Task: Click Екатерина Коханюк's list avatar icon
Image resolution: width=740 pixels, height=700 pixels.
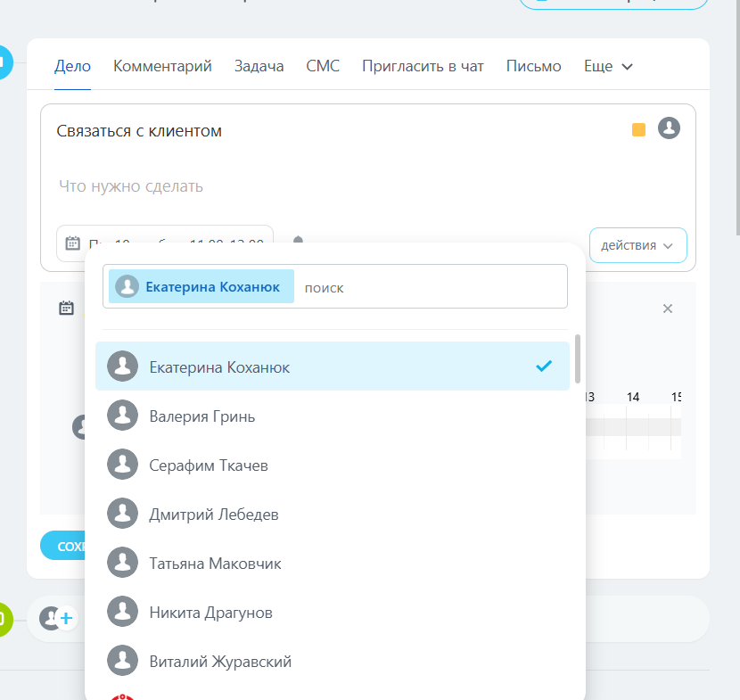Action: click(123, 366)
